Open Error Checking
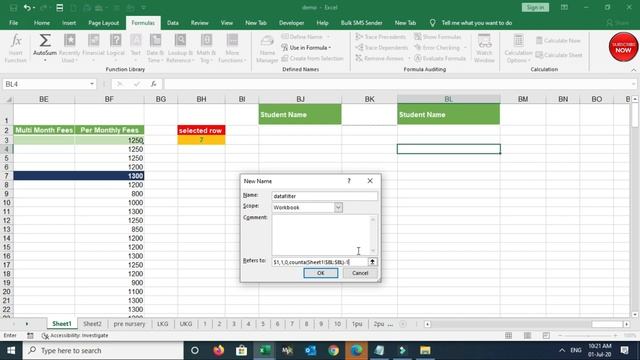Image resolution: width=640 pixels, height=360 pixels. click(x=438, y=47)
